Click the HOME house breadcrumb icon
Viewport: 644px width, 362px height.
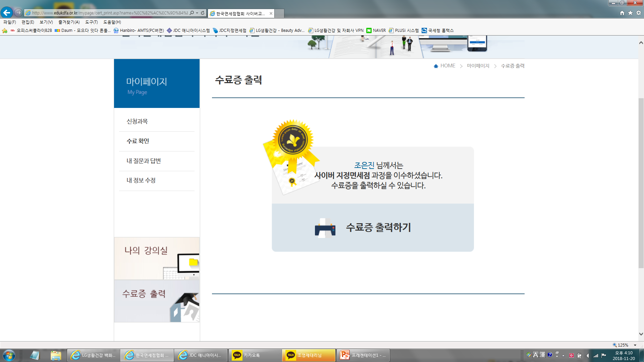pyautogui.click(x=436, y=66)
